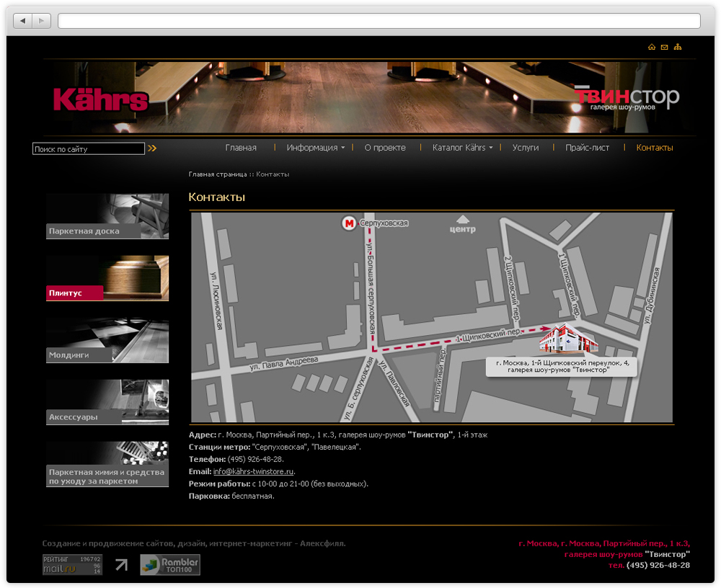Image resolution: width=721 pixels, height=588 pixels.
Task: Click the footer phone number text
Action: click(x=658, y=565)
